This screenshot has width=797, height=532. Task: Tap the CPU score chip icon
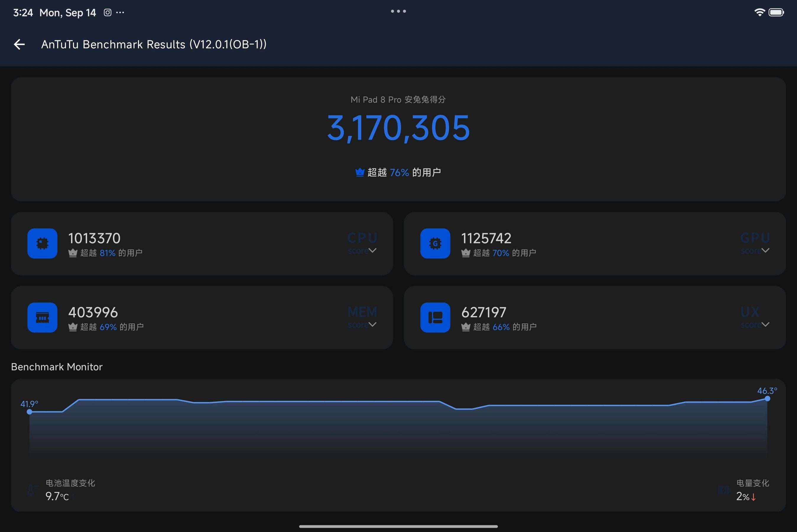click(x=42, y=243)
